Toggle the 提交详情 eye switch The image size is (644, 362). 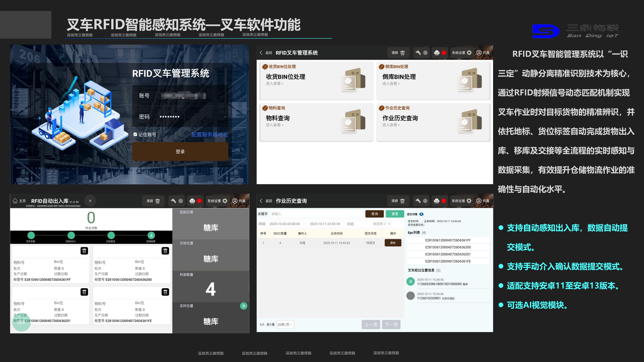pyautogui.click(x=422, y=214)
